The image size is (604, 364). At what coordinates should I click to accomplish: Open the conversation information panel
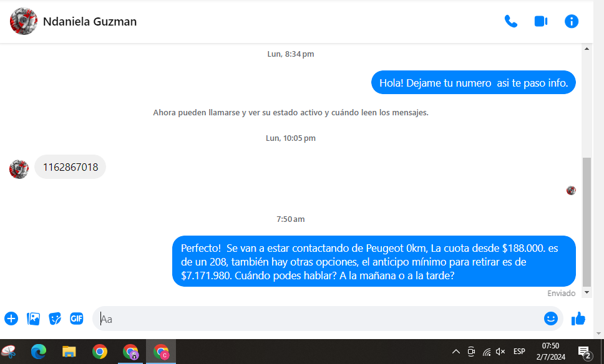tap(571, 21)
